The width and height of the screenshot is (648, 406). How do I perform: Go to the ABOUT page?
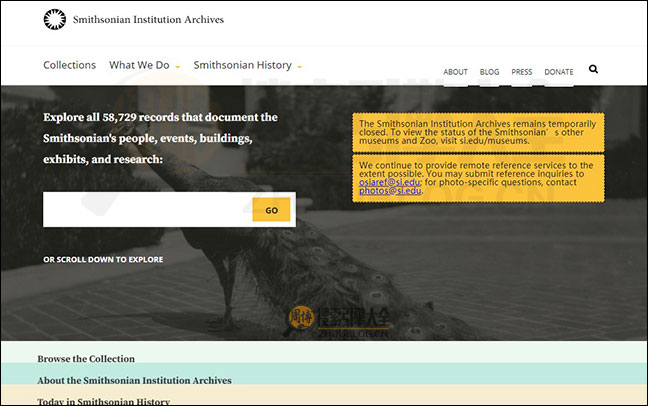(455, 72)
